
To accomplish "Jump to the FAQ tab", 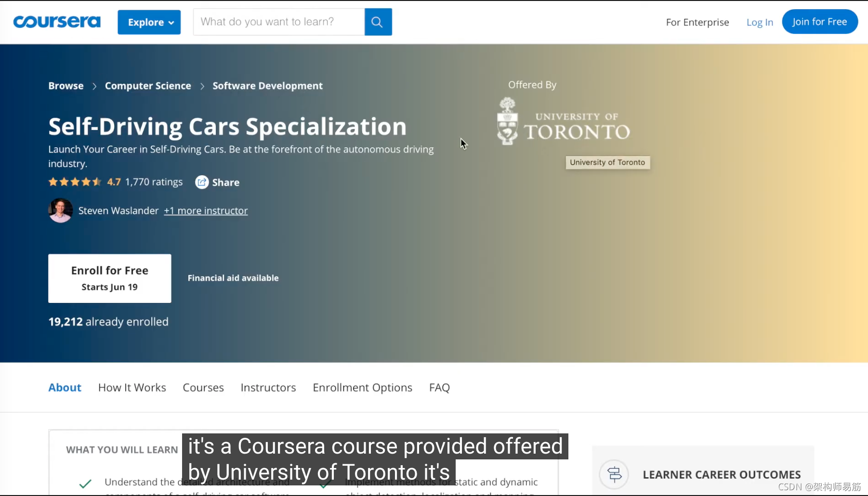I will pyautogui.click(x=439, y=388).
